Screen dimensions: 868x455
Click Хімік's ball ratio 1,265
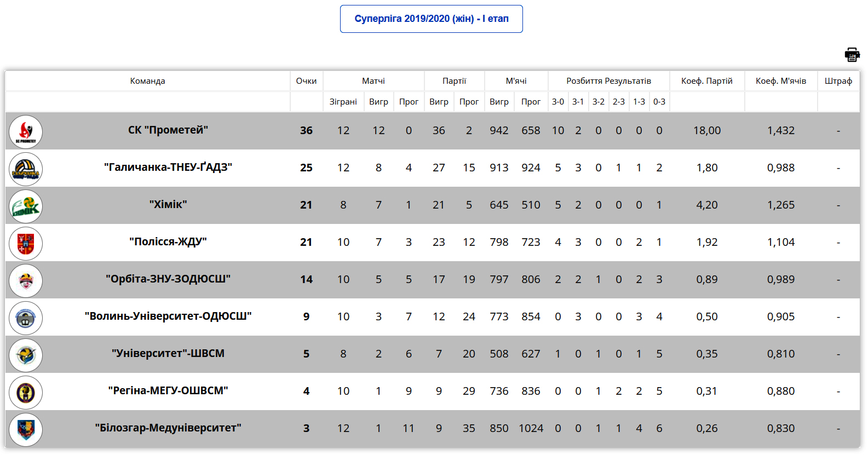781,205
